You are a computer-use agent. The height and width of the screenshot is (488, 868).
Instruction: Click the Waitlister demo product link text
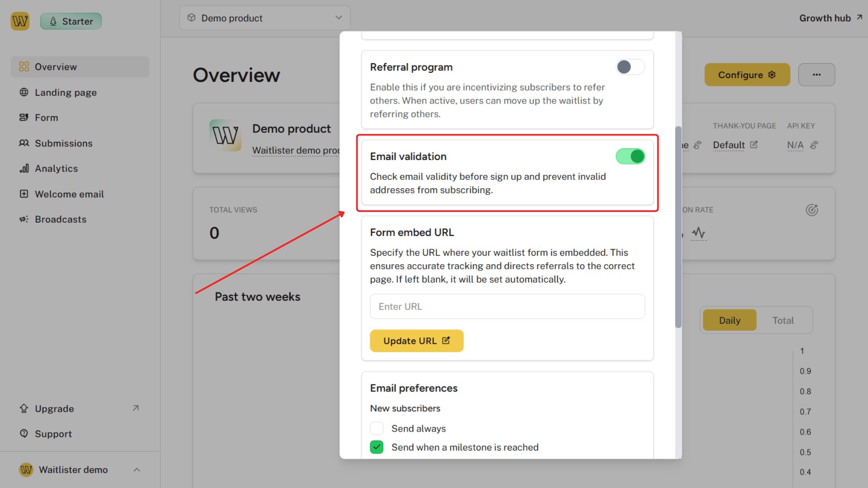click(296, 150)
